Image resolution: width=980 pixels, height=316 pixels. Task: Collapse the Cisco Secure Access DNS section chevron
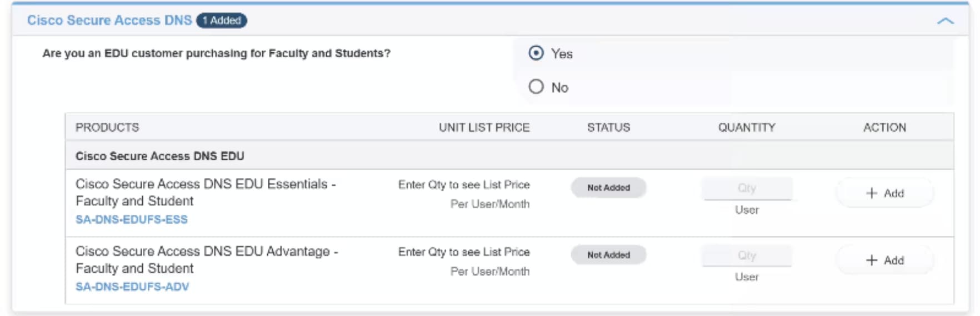tap(945, 21)
